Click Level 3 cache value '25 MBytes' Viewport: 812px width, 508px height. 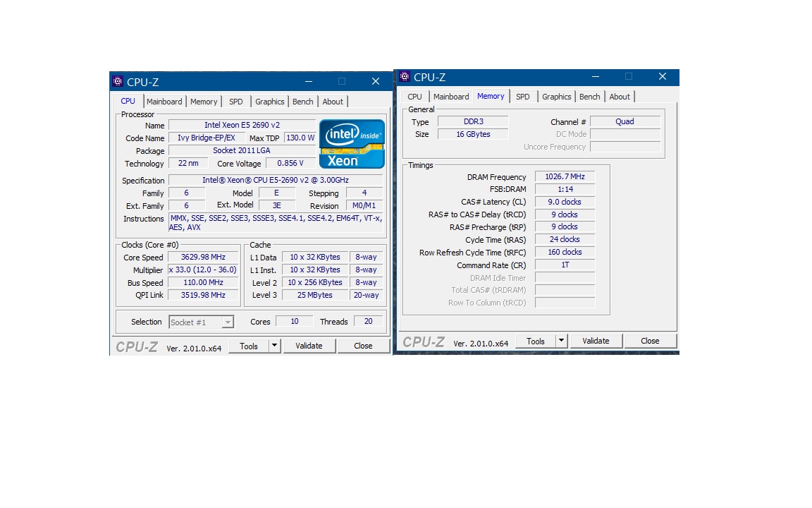(x=315, y=295)
